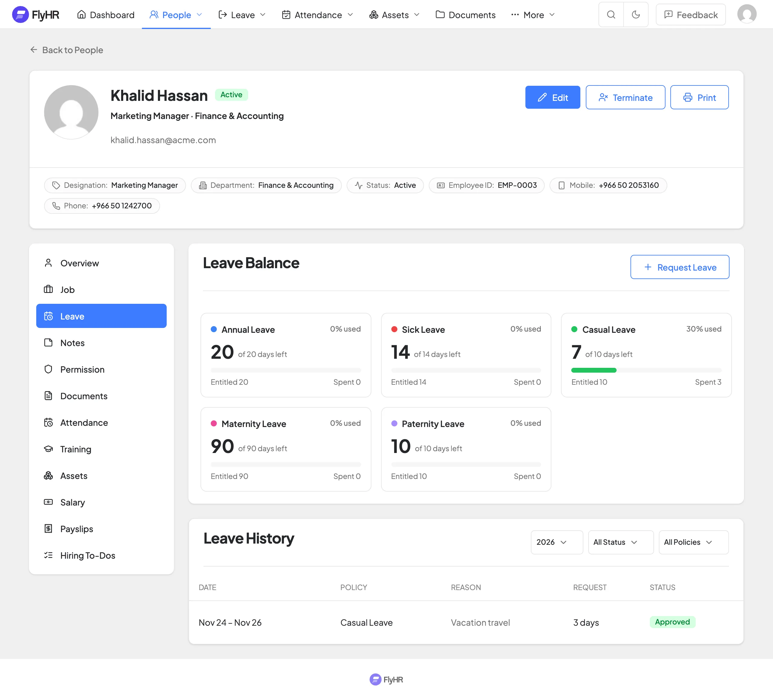
Task: Click the khalid.hassan@acme.com email address
Action: tap(163, 140)
